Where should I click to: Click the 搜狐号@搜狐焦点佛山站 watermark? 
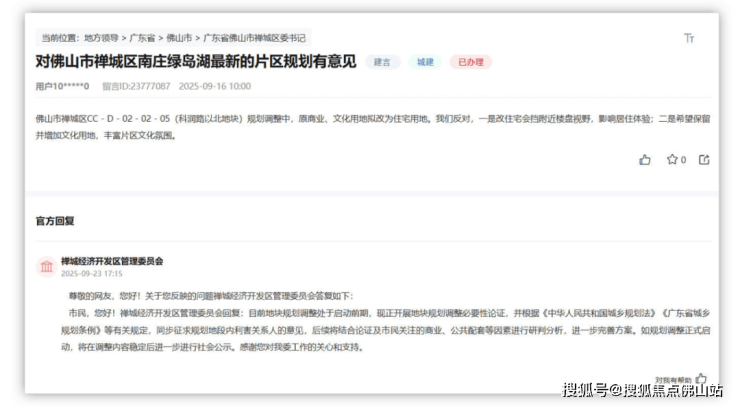642,390
